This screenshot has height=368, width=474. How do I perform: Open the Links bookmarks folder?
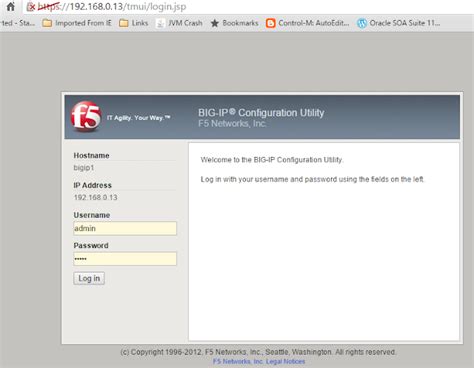(x=134, y=23)
